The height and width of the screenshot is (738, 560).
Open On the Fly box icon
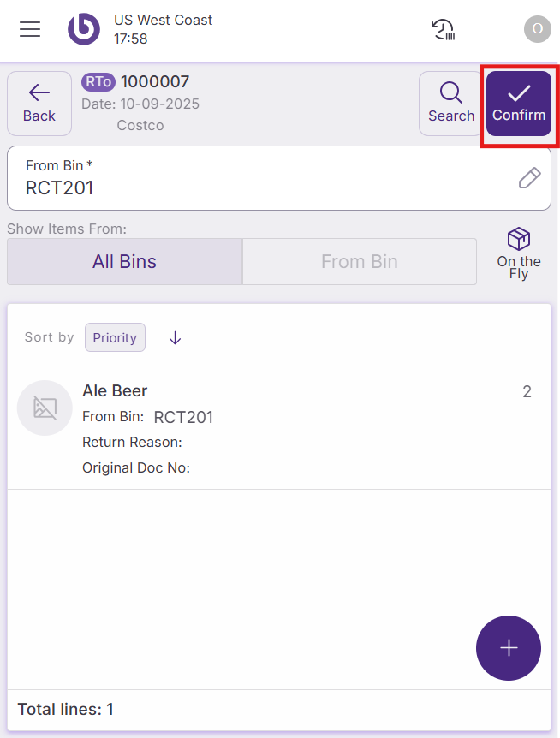click(519, 253)
